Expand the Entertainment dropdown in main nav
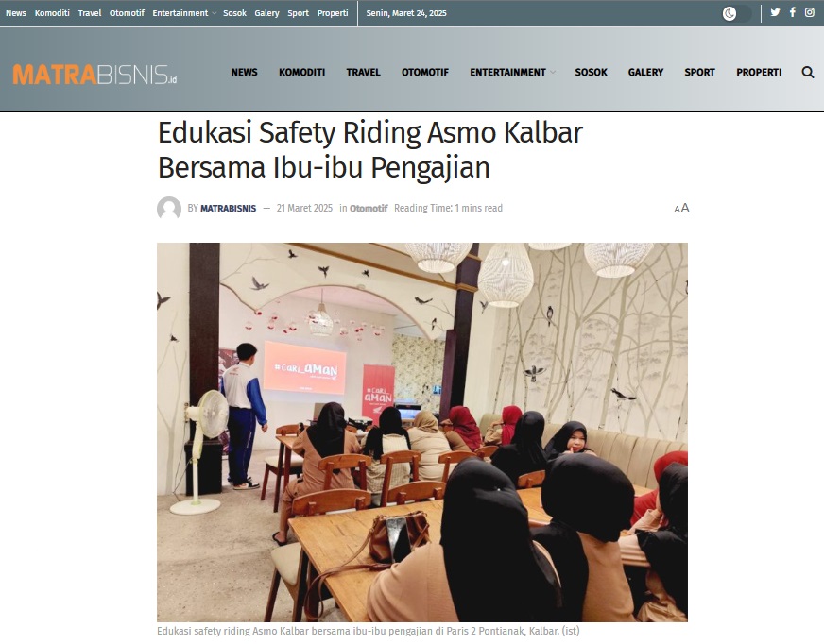 (x=512, y=72)
